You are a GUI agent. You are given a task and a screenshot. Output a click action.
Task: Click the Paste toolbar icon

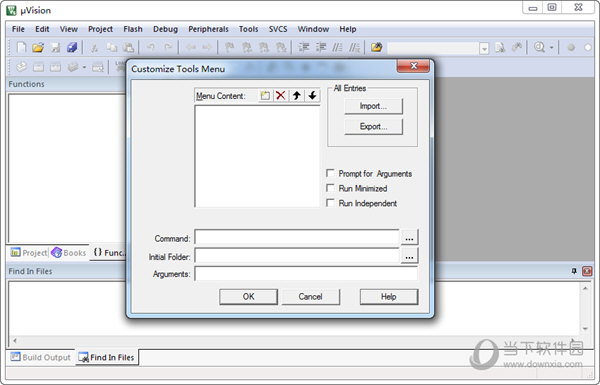pos(129,47)
